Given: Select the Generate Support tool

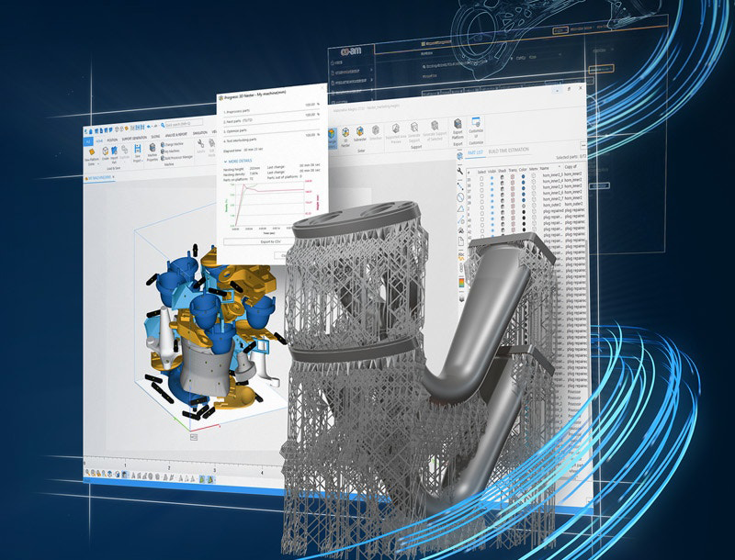Looking at the screenshot, I should [413, 126].
